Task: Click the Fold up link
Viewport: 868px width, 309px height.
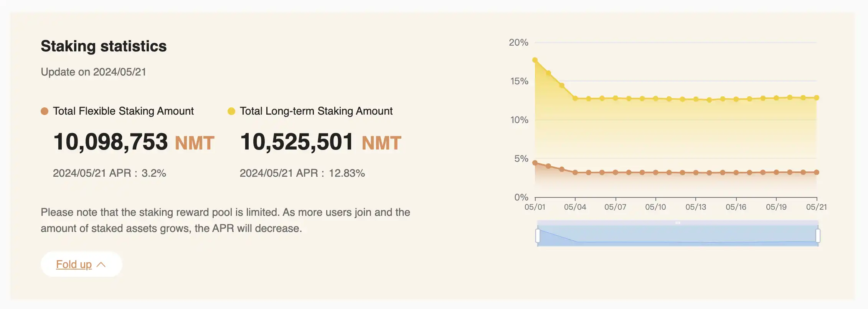Action: tap(74, 264)
